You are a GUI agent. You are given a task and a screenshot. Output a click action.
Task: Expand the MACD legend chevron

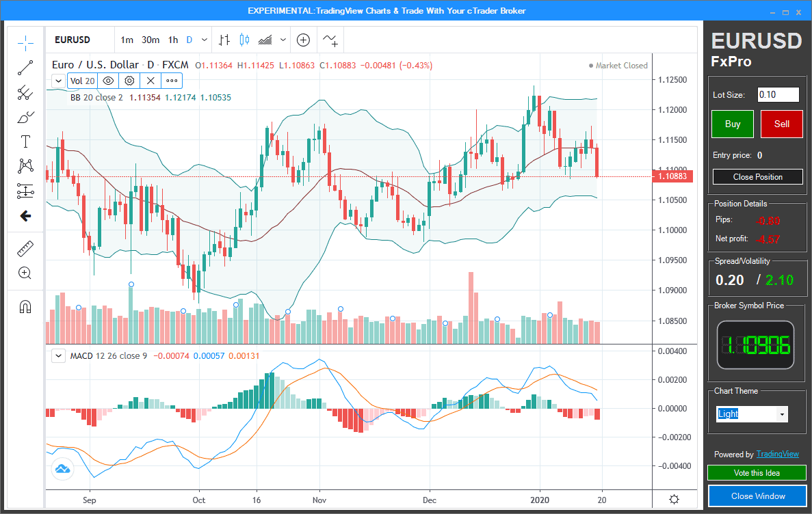pyautogui.click(x=58, y=355)
